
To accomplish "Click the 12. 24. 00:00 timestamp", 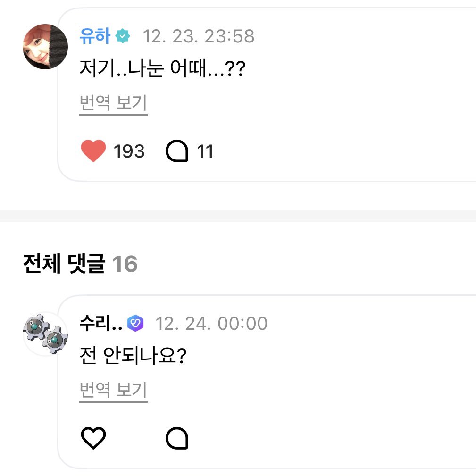I will click(x=211, y=324).
